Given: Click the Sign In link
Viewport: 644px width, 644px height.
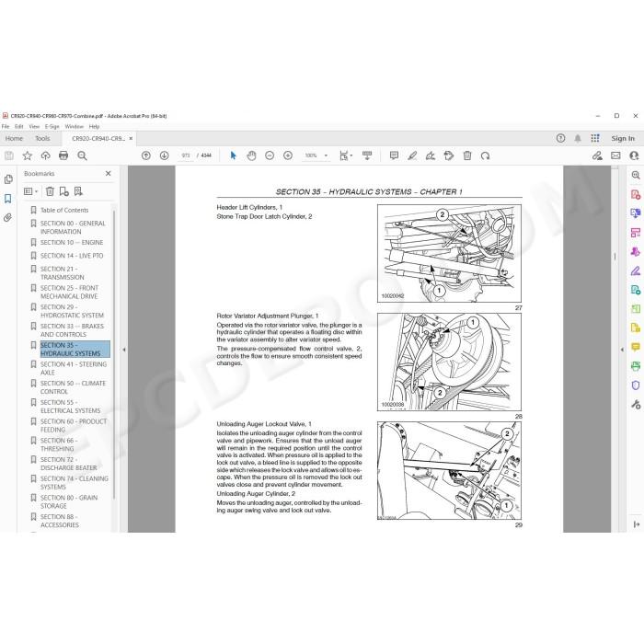Looking at the screenshot, I should coord(623,138).
